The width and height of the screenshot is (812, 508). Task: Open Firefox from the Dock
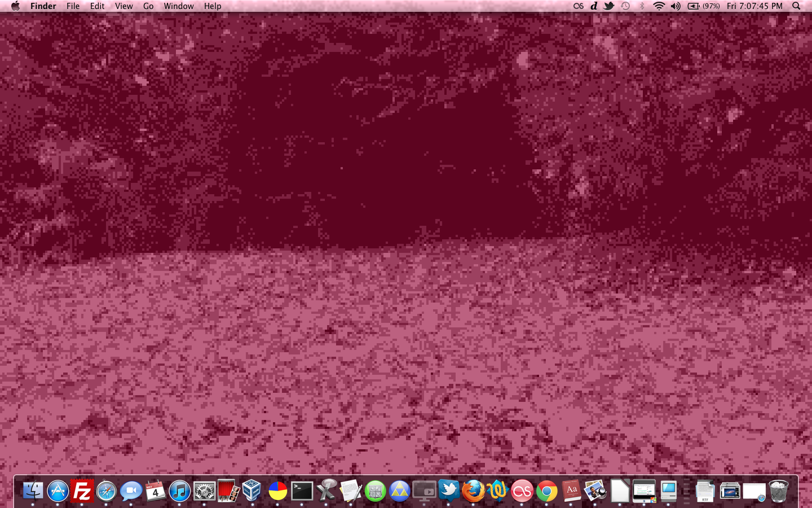[473, 491]
